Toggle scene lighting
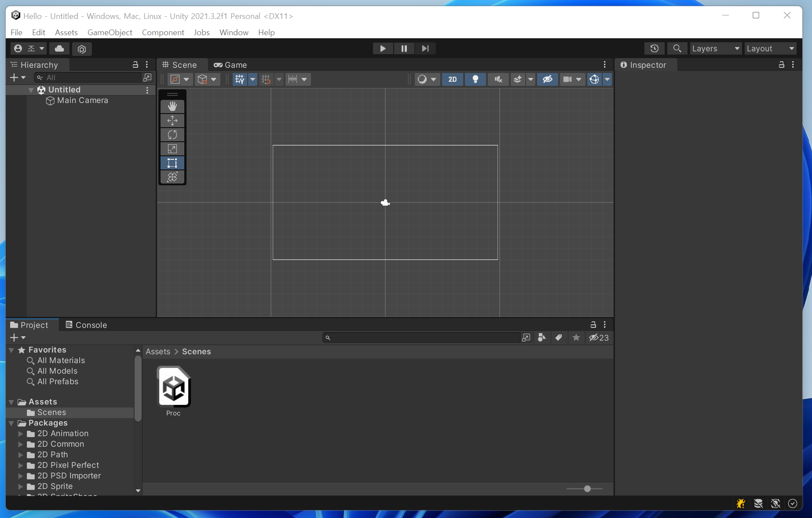Image resolution: width=812 pixels, height=518 pixels. pyautogui.click(x=475, y=79)
